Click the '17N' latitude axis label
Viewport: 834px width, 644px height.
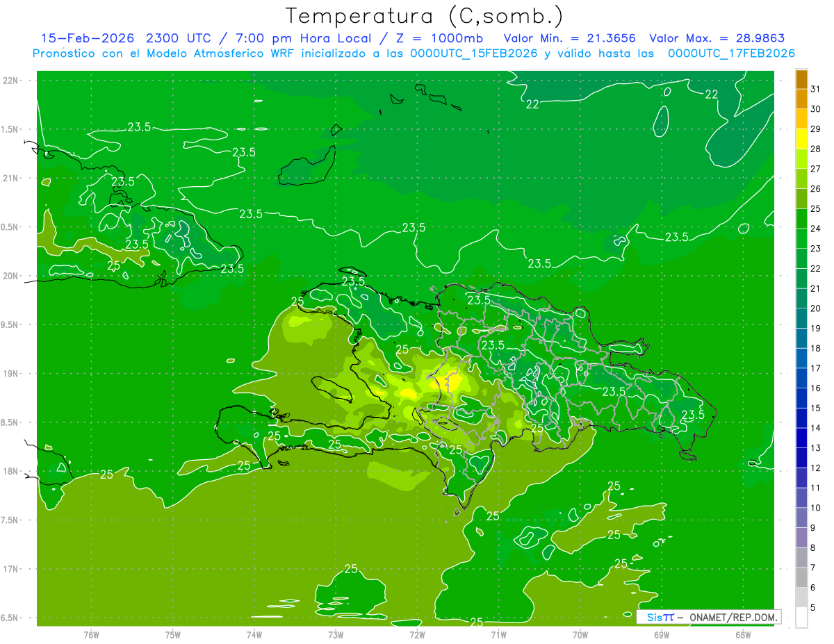[10, 570]
